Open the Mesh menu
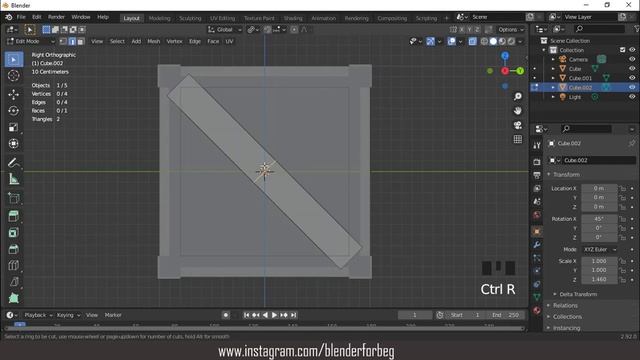Viewport: 640px width, 360px height. (x=153, y=41)
